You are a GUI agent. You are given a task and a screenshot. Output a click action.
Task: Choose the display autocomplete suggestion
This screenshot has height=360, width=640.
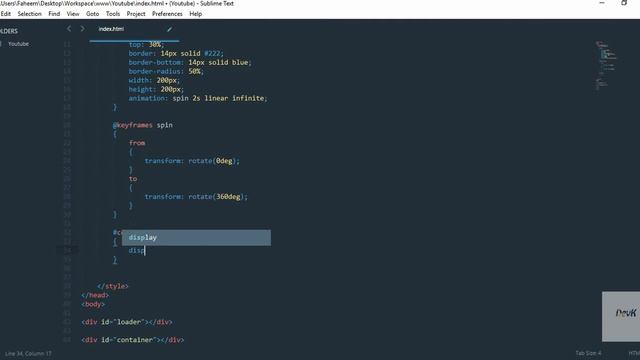click(x=196, y=238)
